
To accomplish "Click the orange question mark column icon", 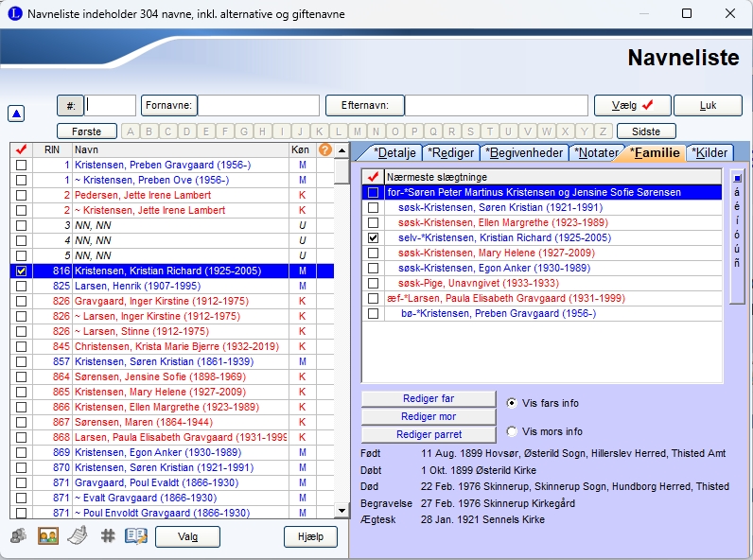I will pos(324,149).
